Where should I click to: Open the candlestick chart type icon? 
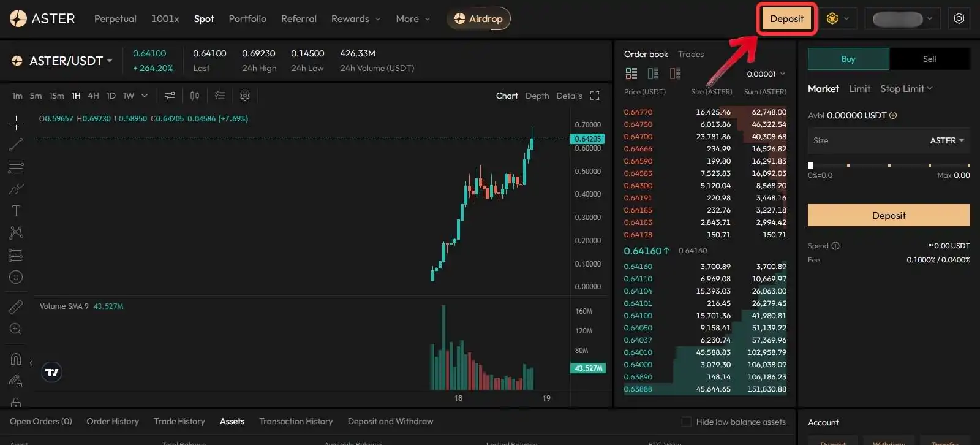click(195, 96)
